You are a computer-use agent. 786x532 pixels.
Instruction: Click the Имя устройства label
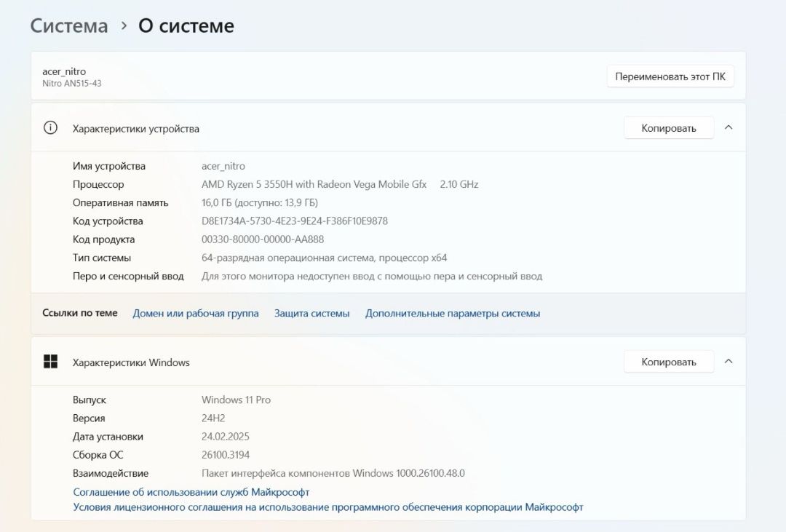coord(108,166)
